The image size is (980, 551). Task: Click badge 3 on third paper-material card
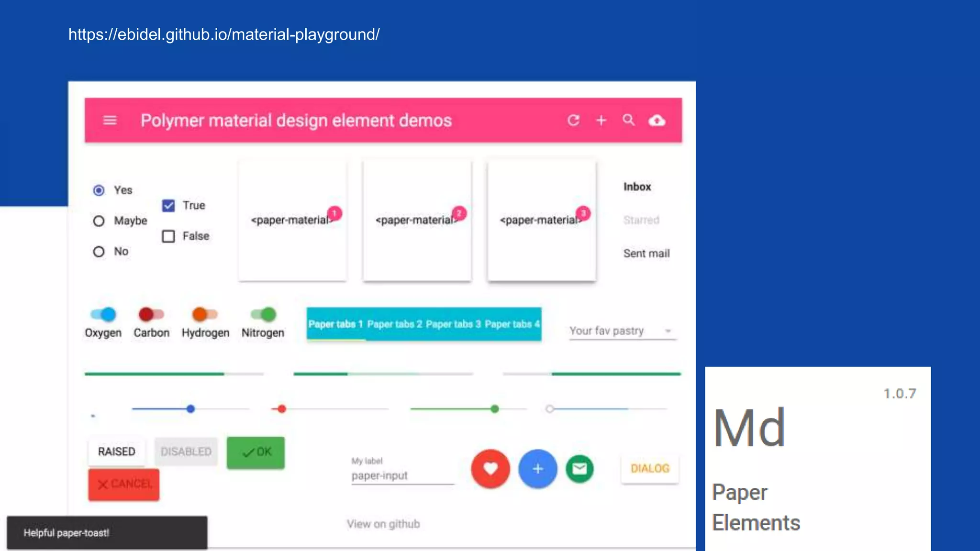tap(583, 213)
